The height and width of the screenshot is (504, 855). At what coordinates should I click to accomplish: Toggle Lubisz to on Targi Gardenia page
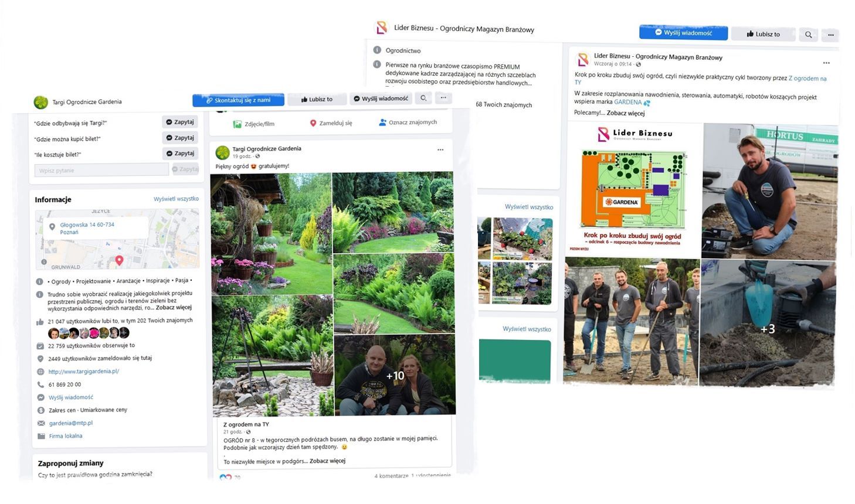[x=317, y=99]
